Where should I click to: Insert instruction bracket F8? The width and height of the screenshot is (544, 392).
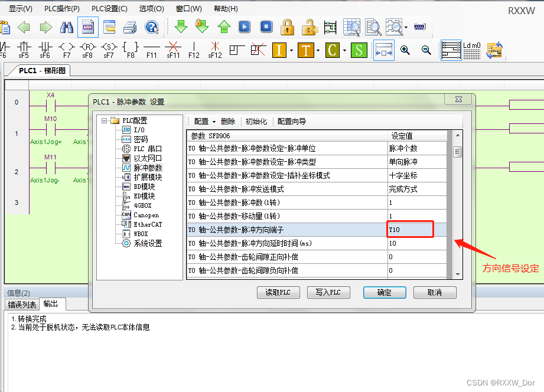click(x=131, y=50)
